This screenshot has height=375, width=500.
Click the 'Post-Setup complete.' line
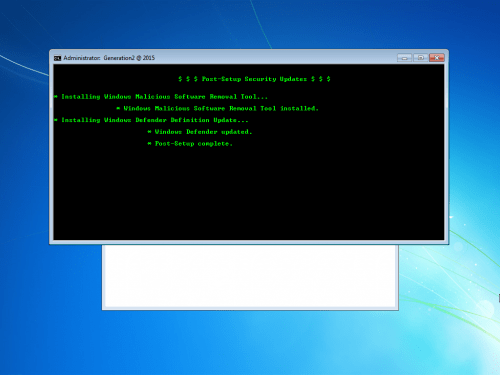pyautogui.click(x=190, y=144)
